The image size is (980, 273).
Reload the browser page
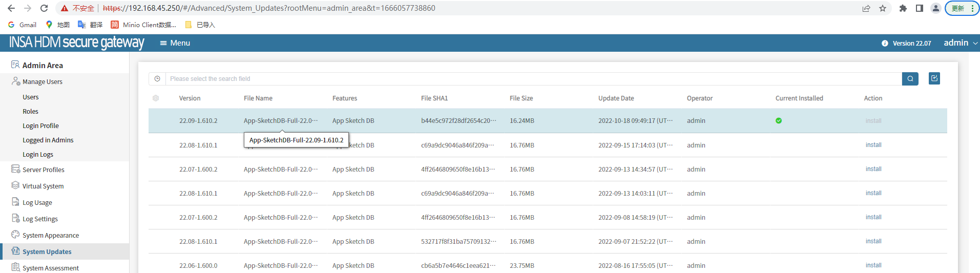[x=44, y=8]
